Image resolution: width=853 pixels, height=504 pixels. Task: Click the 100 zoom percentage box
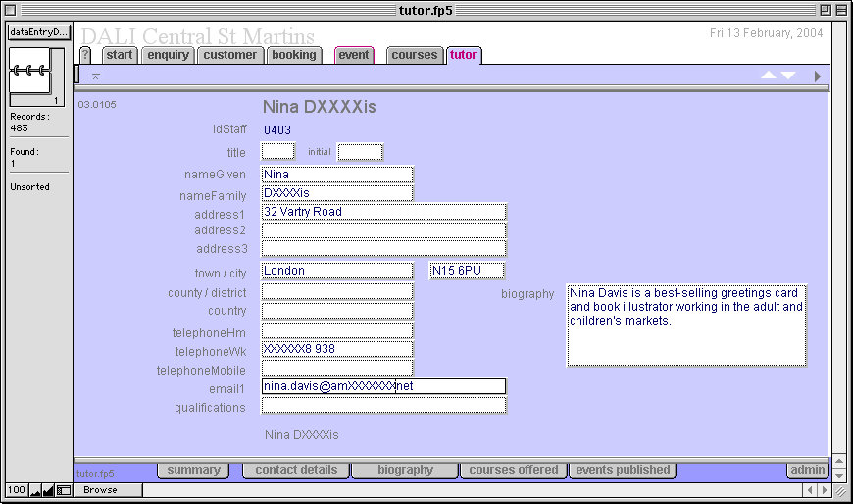pos(17,490)
